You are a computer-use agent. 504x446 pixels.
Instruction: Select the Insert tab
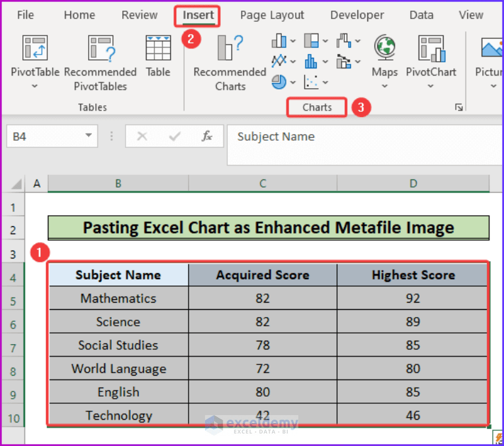pyautogui.click(x=198, y=15)
